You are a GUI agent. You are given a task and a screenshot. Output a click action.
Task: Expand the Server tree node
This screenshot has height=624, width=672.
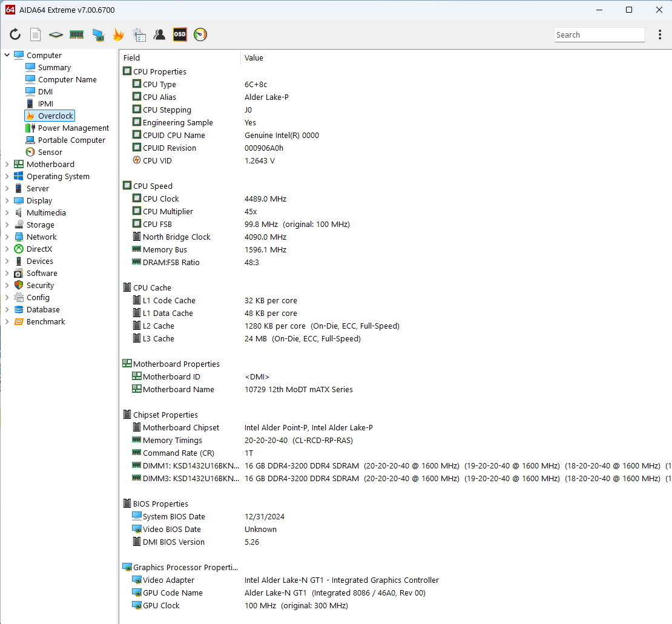(7, 188)
